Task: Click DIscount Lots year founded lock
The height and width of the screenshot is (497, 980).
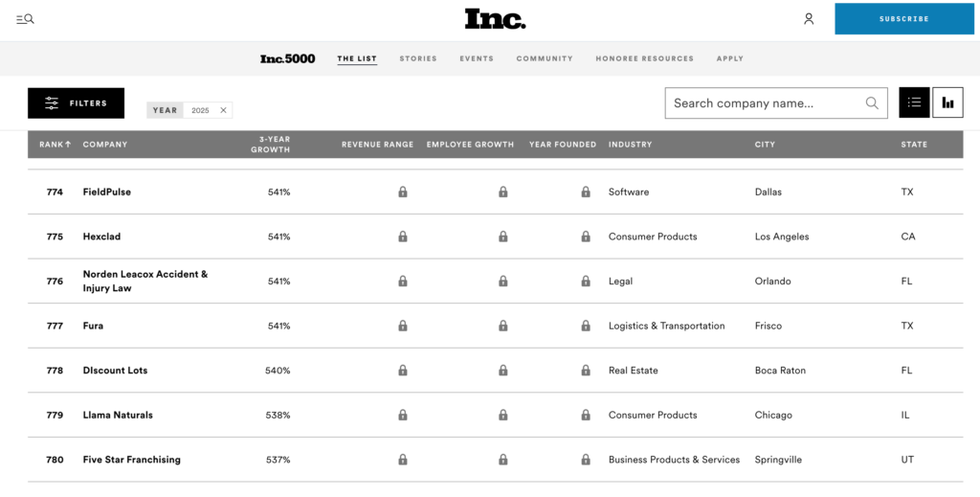Action: [586, 370]
